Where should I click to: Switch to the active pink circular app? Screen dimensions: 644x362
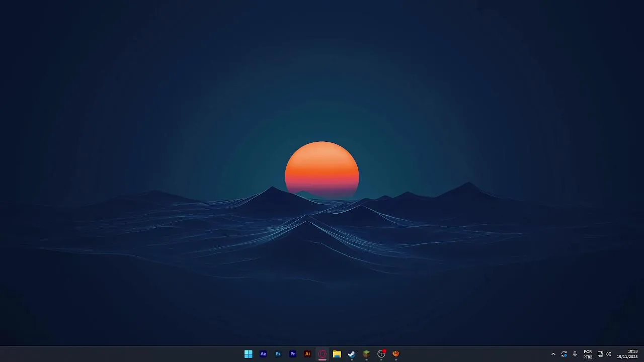(x=323, y=354)
